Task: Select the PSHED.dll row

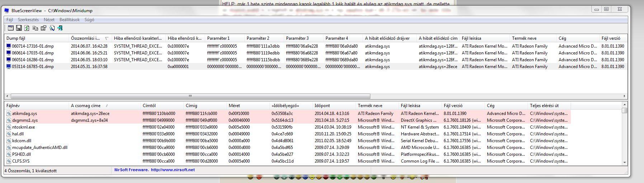Action: (288, 154)
